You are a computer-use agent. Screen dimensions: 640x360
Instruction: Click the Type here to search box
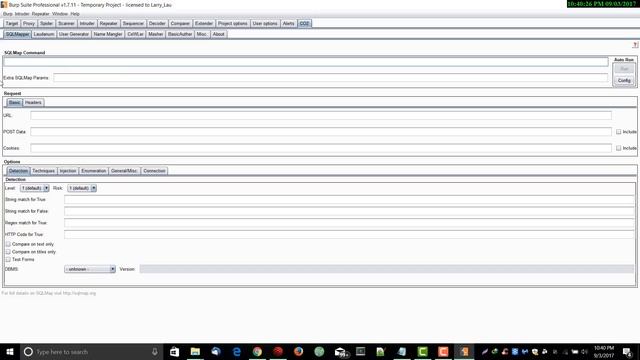click(91, 351)
